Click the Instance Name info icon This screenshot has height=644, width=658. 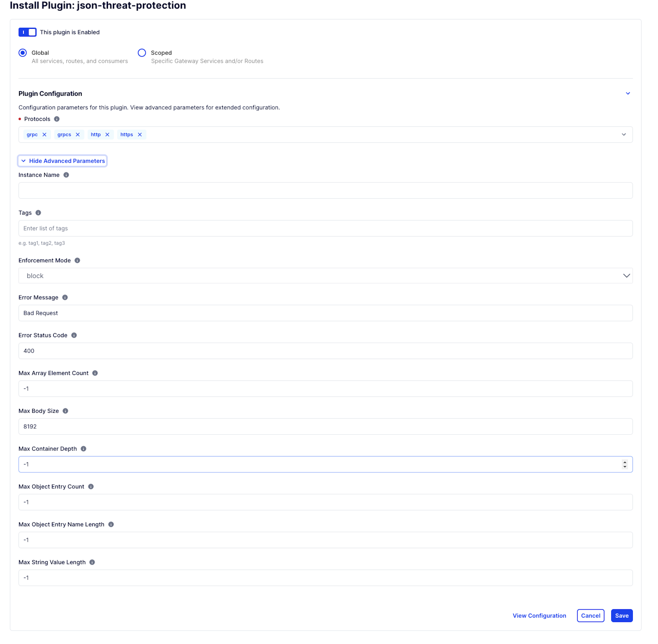coord(66,175)
